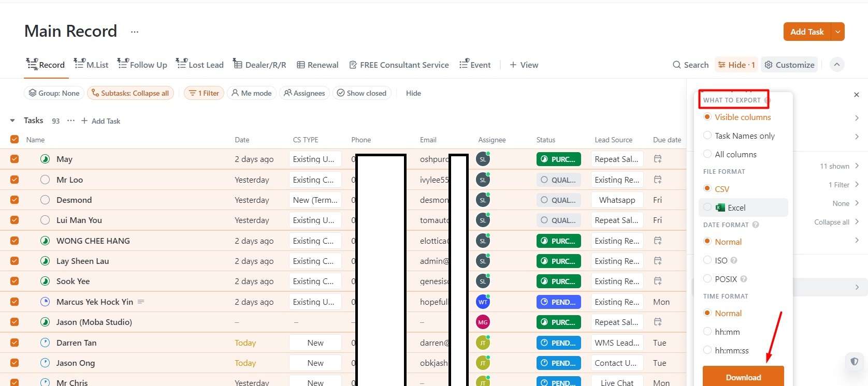Viewport: 868px width, 386px height.
Task: Switch to the Follow Up tab
Action: (x=142, y=65)
